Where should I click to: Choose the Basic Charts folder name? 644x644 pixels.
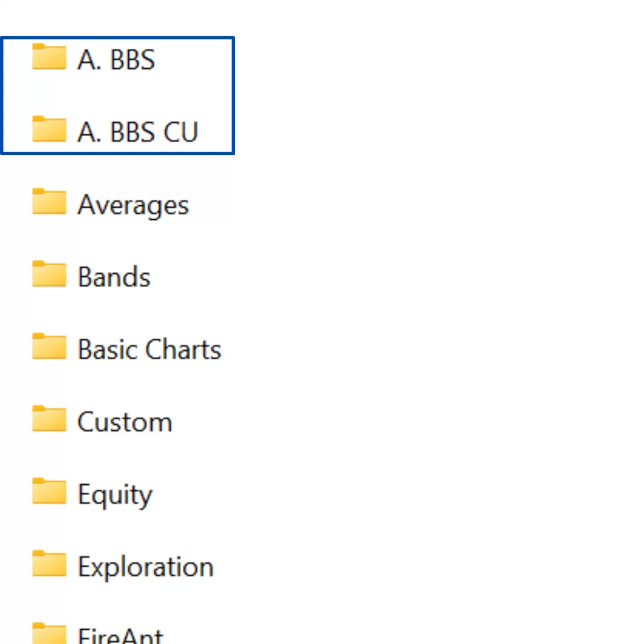[149, 350]
